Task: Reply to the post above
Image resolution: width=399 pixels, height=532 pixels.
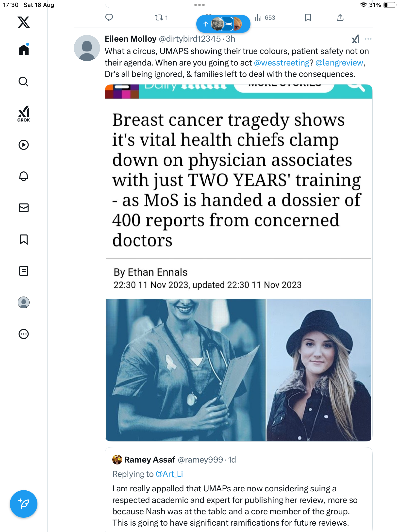Action: pyautogui.click(x=109, y=17)
